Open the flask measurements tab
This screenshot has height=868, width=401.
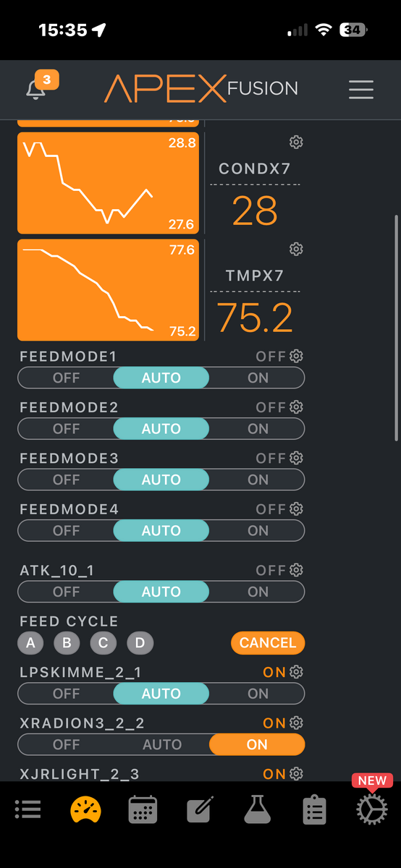pos(257,809)
